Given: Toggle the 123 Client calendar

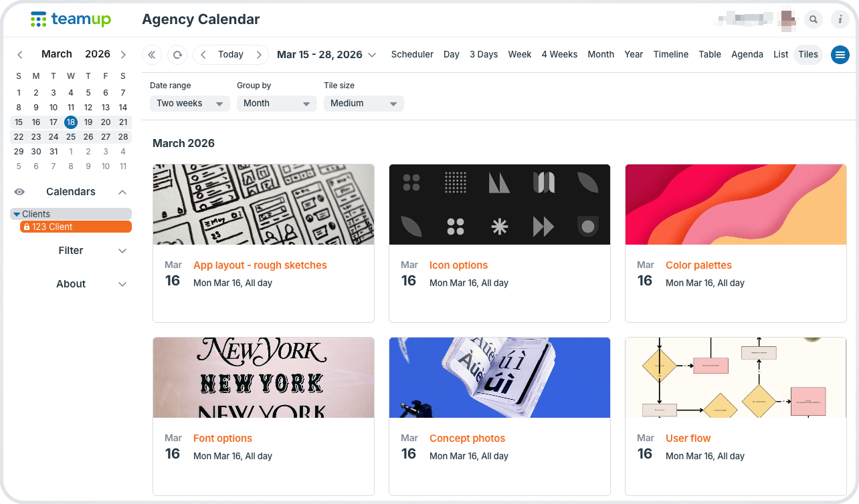Looking at the screenshot, I should pyautogui.click(x=76, y=227).
